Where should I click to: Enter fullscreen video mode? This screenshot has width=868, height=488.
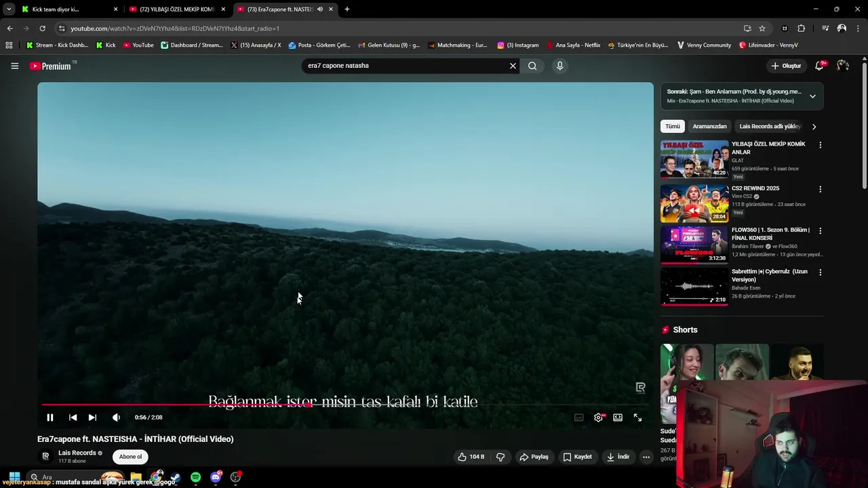[637, 418]
